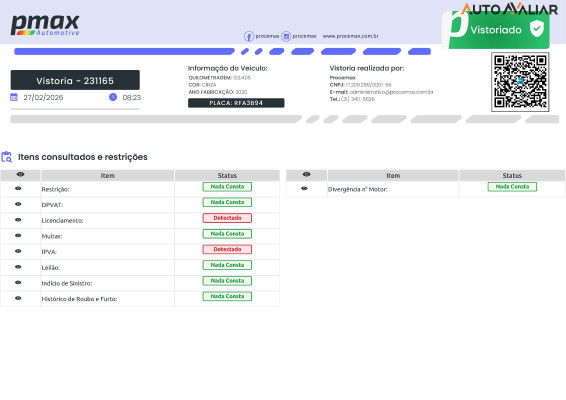The width and height of the screenshot is (566, 400).
Task: Toggle the eye icon for Divergência nº Motor
Action: click(x=304, y=188)
